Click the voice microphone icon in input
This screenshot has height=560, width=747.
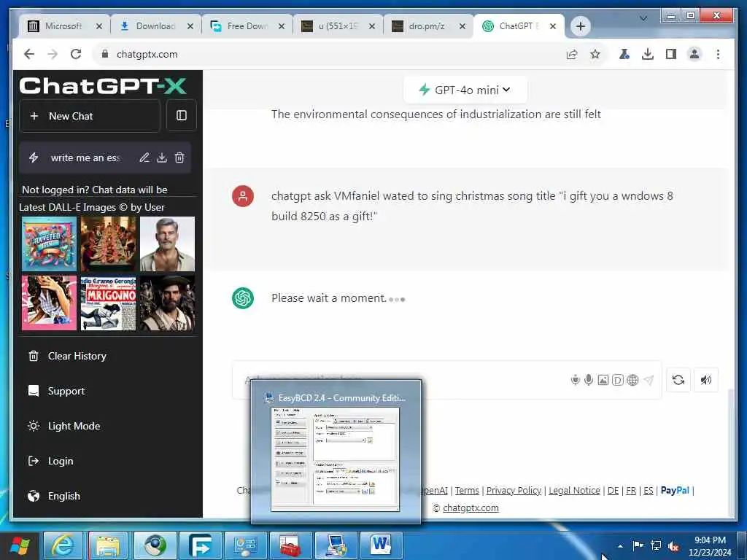589,380
